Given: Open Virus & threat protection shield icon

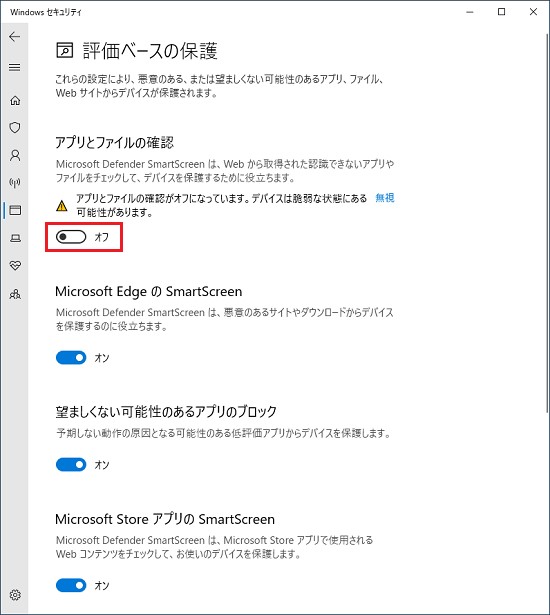Looking at the screenshot, I should coord(15,128).
